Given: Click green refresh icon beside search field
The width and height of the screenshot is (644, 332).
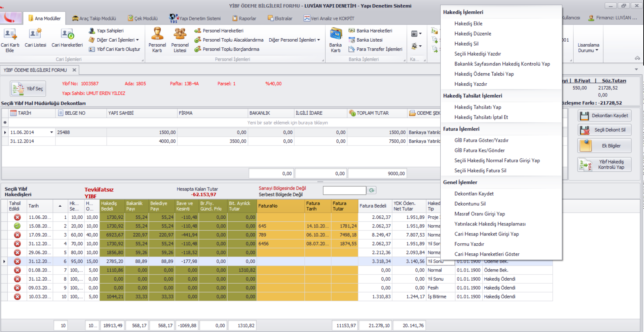Looking at the screenshot, I should click(x=372, y=191).
